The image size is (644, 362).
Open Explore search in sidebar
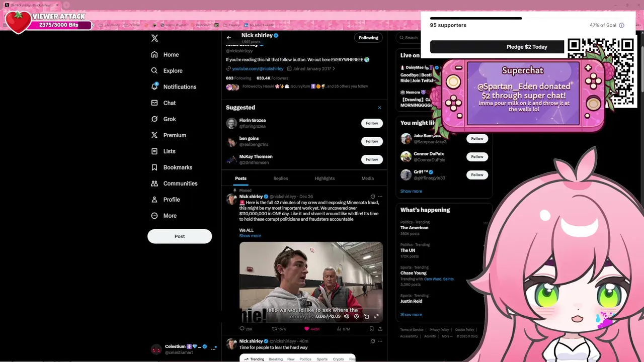point(167,70)
